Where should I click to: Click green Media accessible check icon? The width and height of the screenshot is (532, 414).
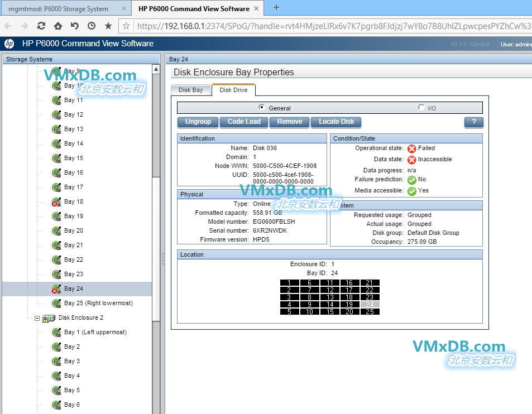(412, 191)
